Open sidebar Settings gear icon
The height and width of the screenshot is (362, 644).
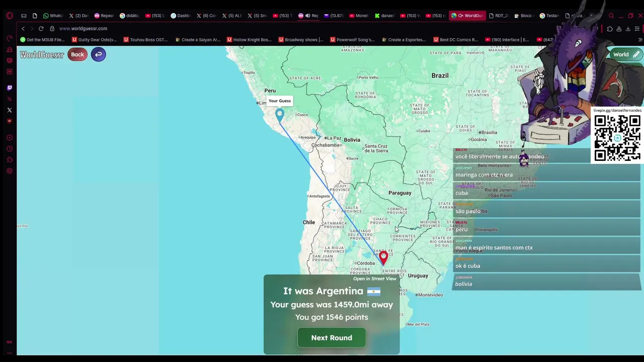(x=9, y=171)
